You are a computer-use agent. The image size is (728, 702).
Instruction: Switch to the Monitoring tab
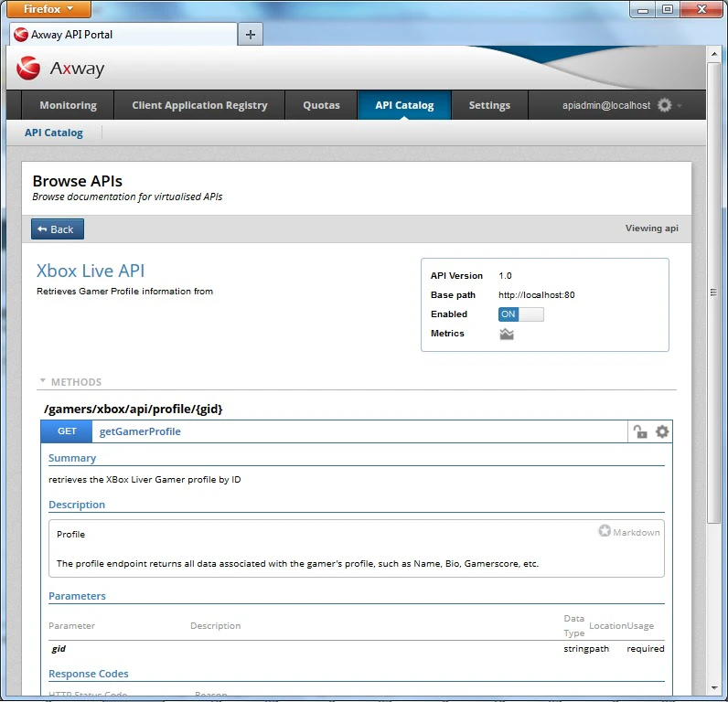tap(69, 105)
